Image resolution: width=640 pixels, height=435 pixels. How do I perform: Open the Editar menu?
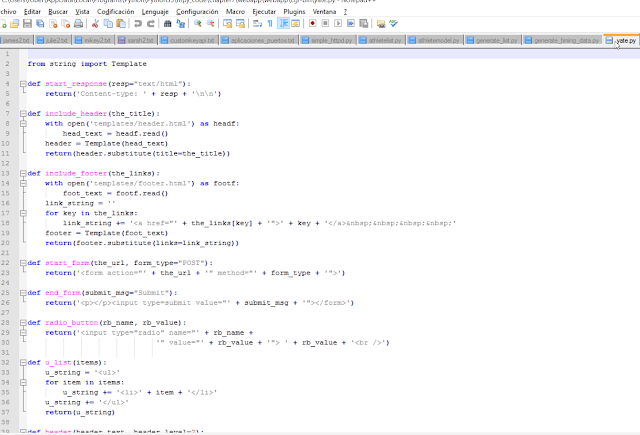[32, 11]
